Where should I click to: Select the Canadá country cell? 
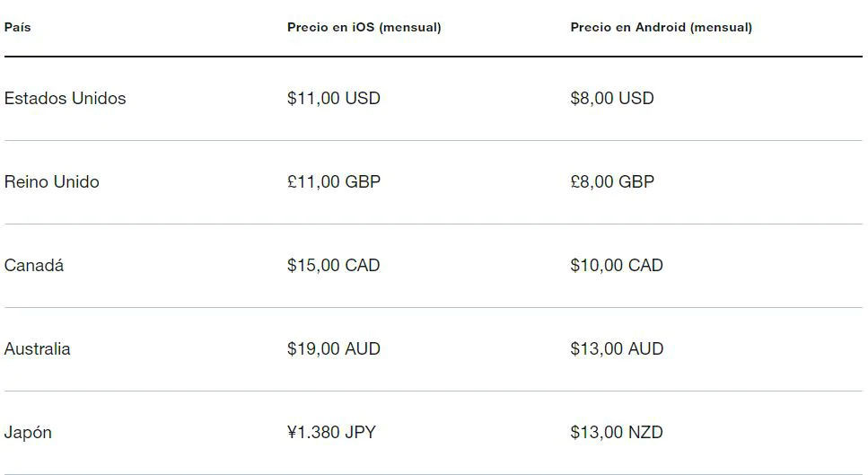tap(34, 265)
